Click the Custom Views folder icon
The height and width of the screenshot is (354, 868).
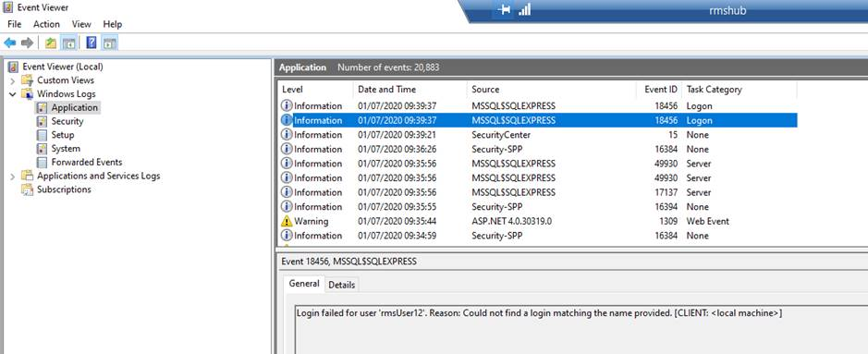point(27,80)
